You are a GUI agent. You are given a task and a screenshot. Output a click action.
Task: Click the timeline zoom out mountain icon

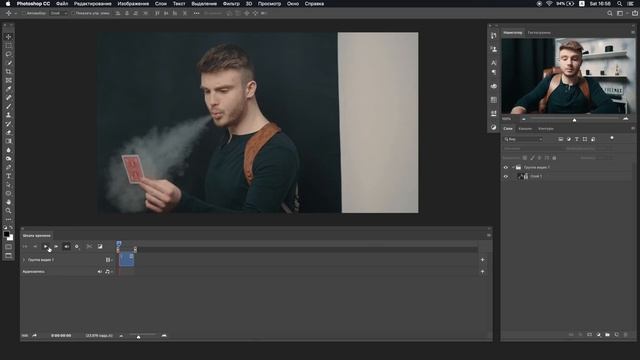(x=121, y=336)
